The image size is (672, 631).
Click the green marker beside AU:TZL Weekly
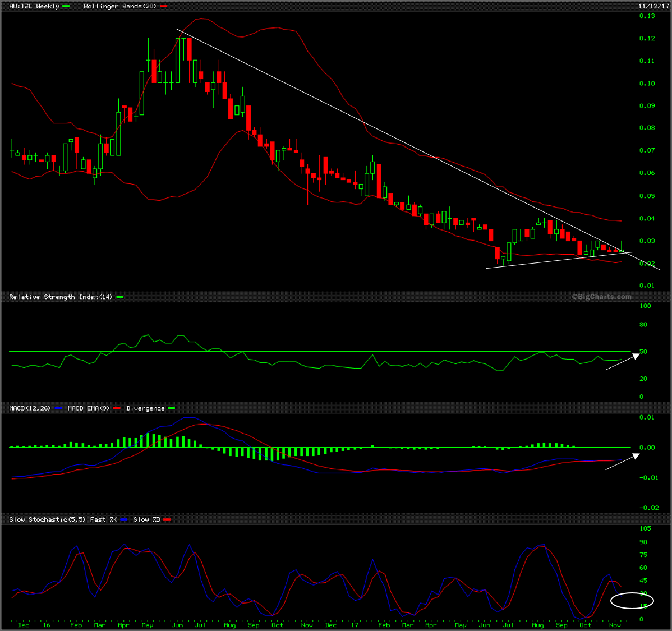66,6
